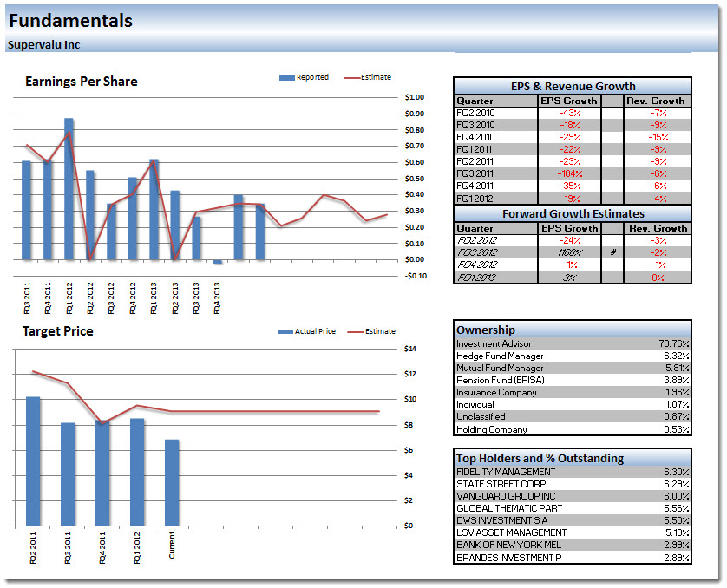Select the 6.30% Fidelity holding value
Viewport: 727px width, 588px height.
[x=677, y=472]
